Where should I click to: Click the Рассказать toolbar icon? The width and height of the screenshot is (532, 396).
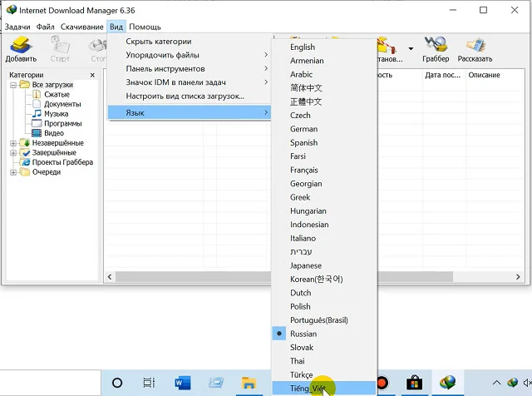click(475, 50)
